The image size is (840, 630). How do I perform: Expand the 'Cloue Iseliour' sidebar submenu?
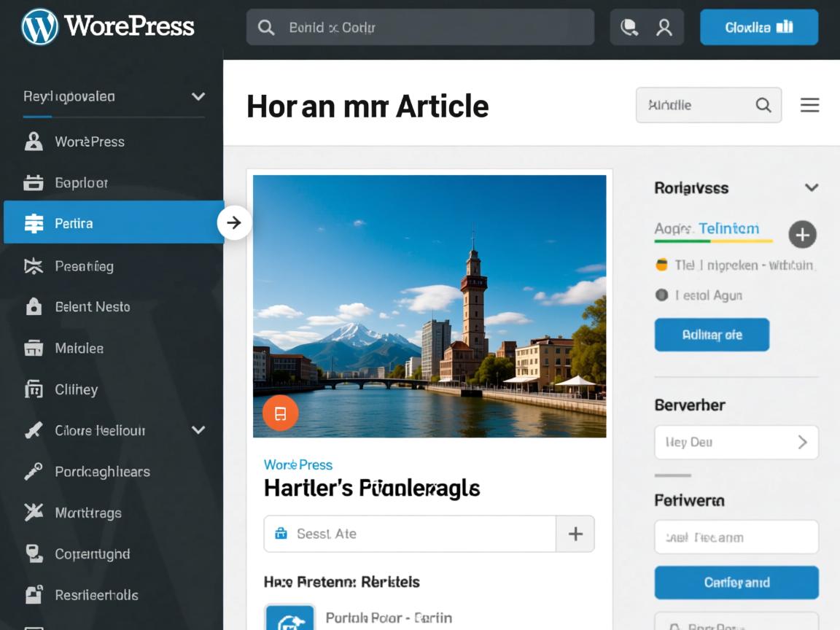pos(198,430)
